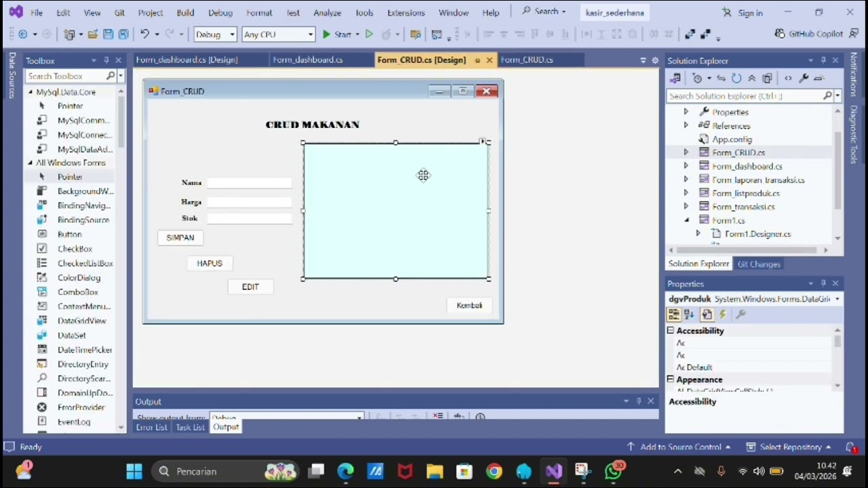The height and width of the screenshot is (488, 868).
Task: Open Google Chrome from the taskbar
Action: point(494,472)
